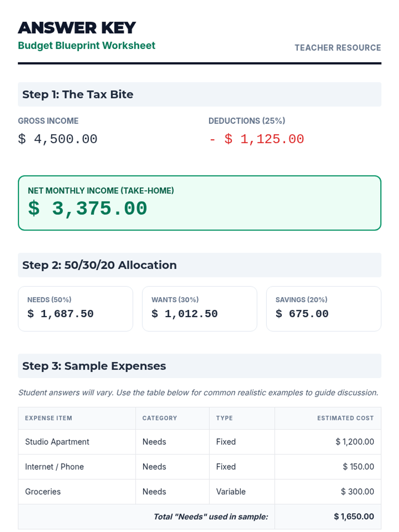
Task: Click the TEACHER RESOURCE label
Action: (337, 48)
